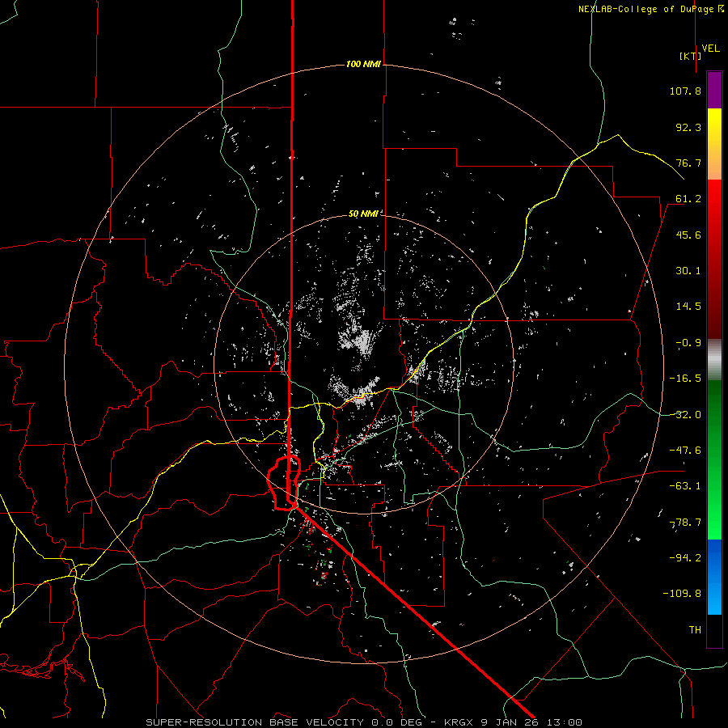Screen dimensions: 728x728
Task: Click the -63.1 velocity scale label
Action: tap(685, 486)
